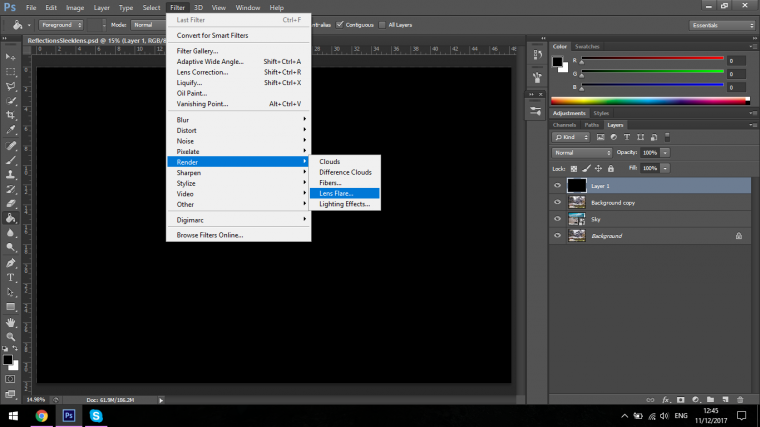Create a new layer with the icon
This screenshot has height=427, width=760.
tap(725, 400)
